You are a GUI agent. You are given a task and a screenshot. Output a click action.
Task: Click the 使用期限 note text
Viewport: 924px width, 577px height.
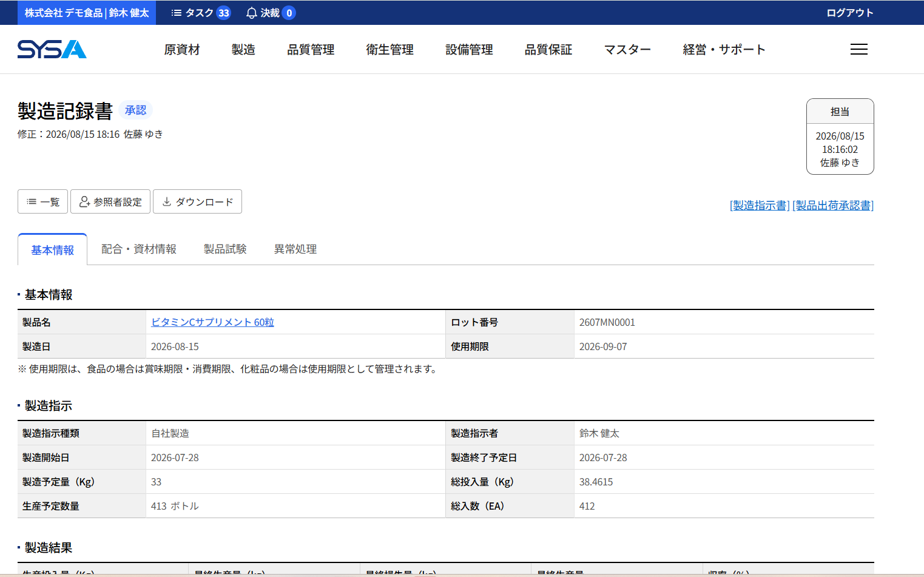click(228, 369)
